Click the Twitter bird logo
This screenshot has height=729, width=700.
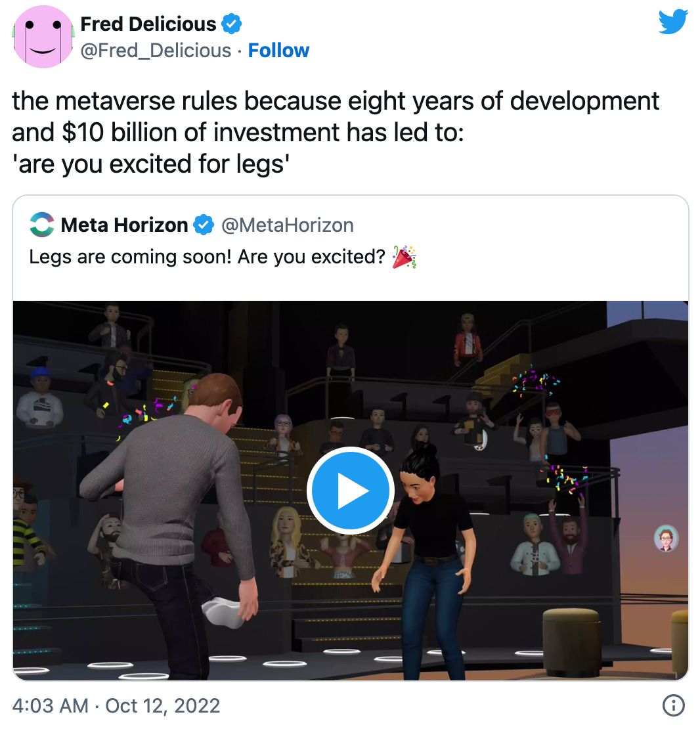coord(672,23)
